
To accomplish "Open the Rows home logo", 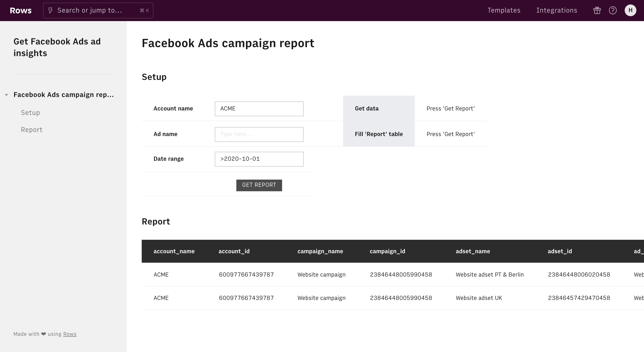I will click(x=20, y=11).
